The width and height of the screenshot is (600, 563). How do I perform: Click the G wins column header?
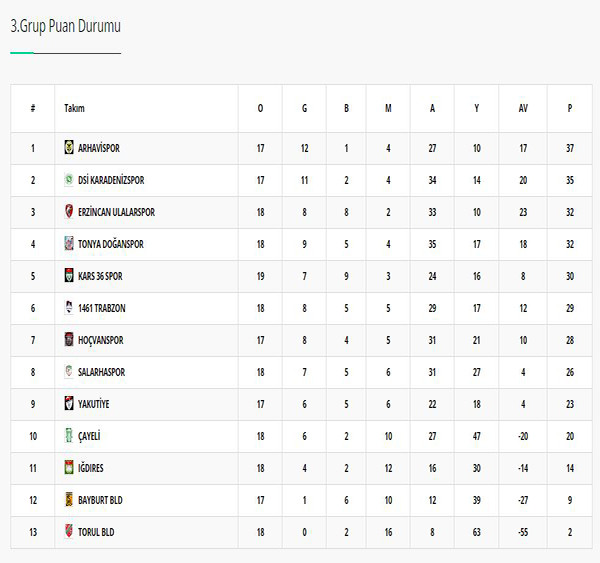pos(304,108)
